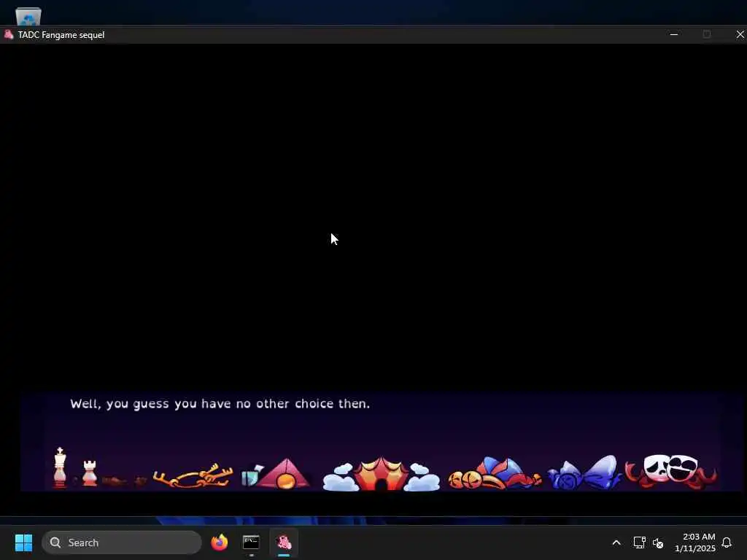Click the small chess rook piece icon
The height and width of the screenshot is (560, 747).
coord(90,472)
